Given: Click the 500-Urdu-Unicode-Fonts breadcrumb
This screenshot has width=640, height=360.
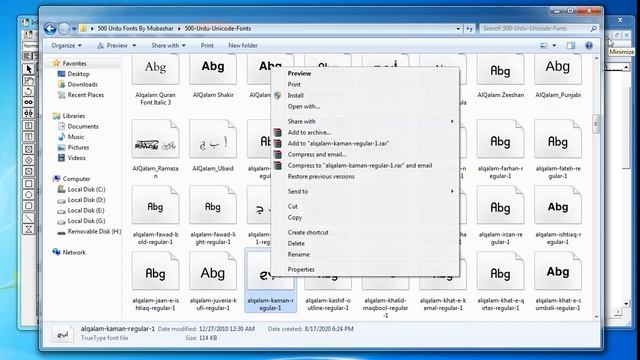Looking at the screenshot, I should [x=218, y=29].
